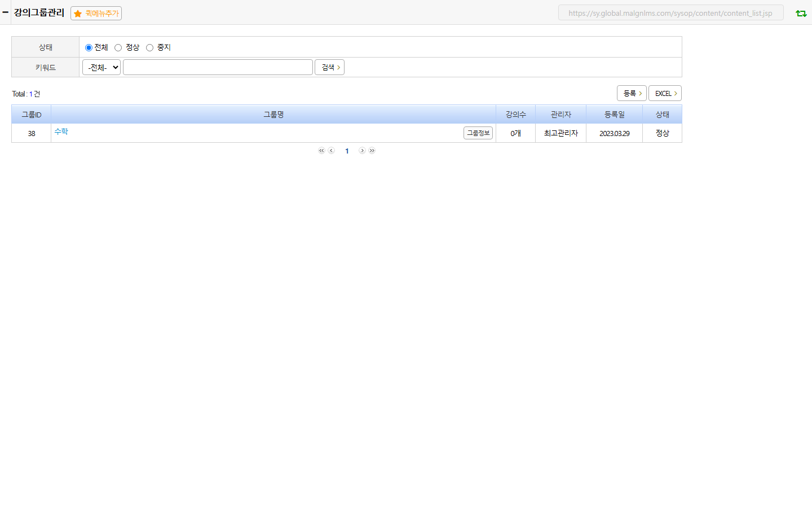Go to first page double-arrow icon

coord(321,151)
